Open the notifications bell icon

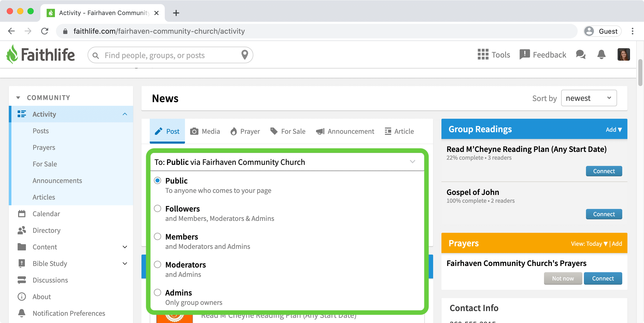click(601, 55)
